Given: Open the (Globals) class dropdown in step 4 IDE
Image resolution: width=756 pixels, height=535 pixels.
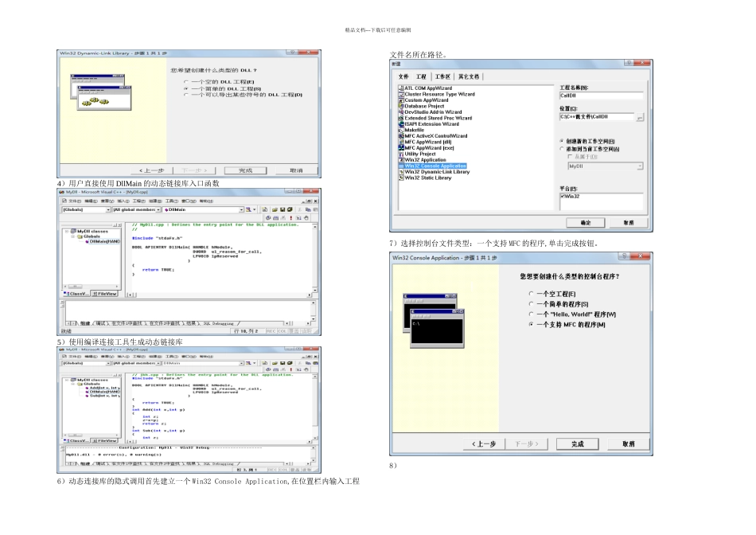Looking at the screenshot, I should coord(108,209).
